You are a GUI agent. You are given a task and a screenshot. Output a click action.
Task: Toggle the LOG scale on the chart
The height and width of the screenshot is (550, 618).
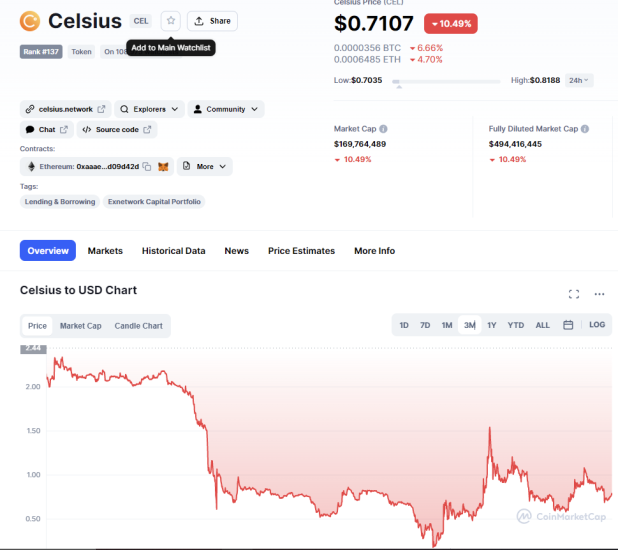pos(597,325)
